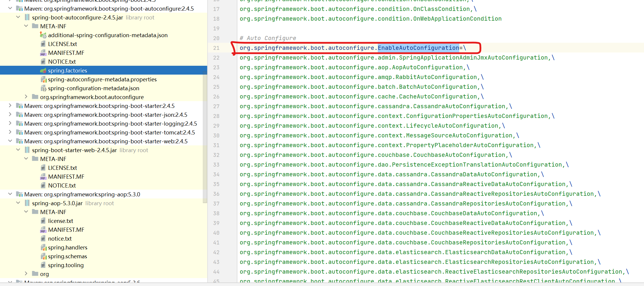Expand Maven spring-boot-starter:2.4.5 node
The width and height of the screenshot is (644, 286).
coord(10,106)
